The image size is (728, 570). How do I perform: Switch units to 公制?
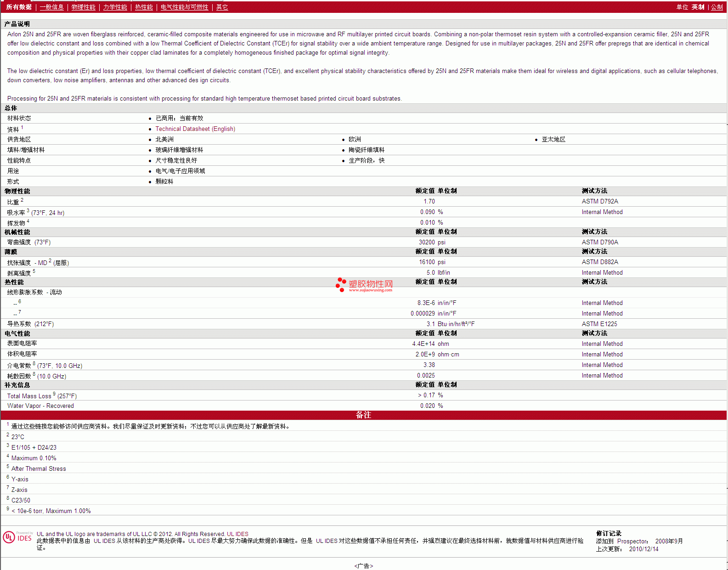(x=717, y=7)
